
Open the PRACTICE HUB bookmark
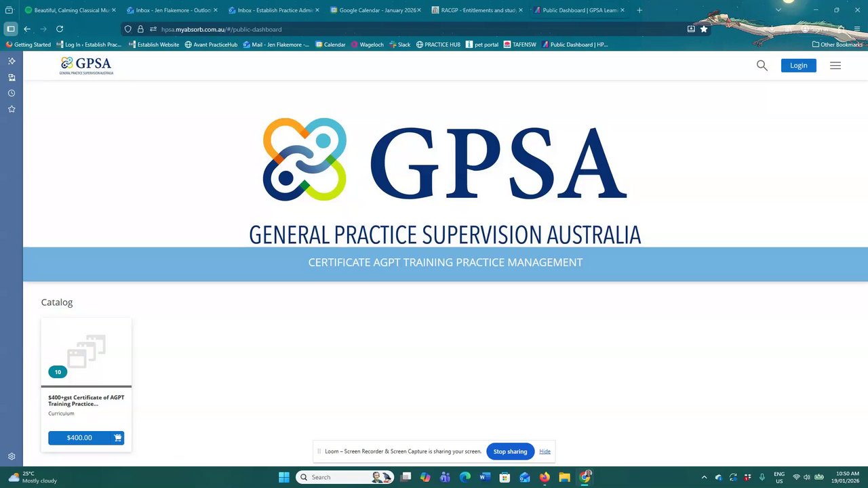[x=438, y=45]
